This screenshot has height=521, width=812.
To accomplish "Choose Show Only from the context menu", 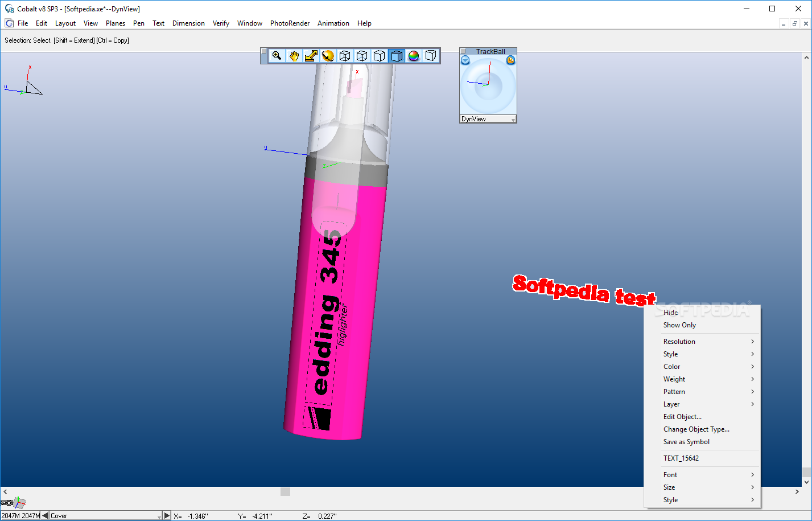I will point(702,325).
